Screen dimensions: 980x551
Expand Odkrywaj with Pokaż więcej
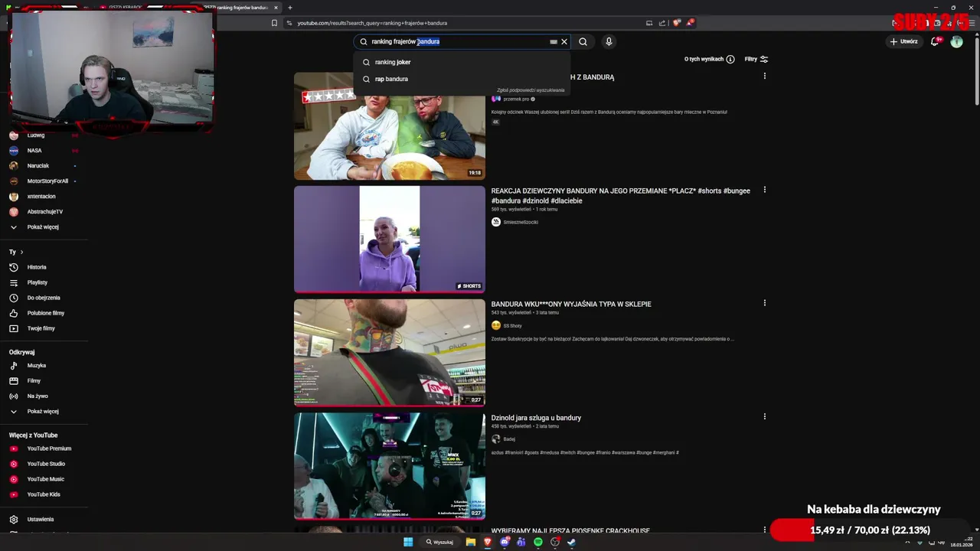tap(44, 412)
